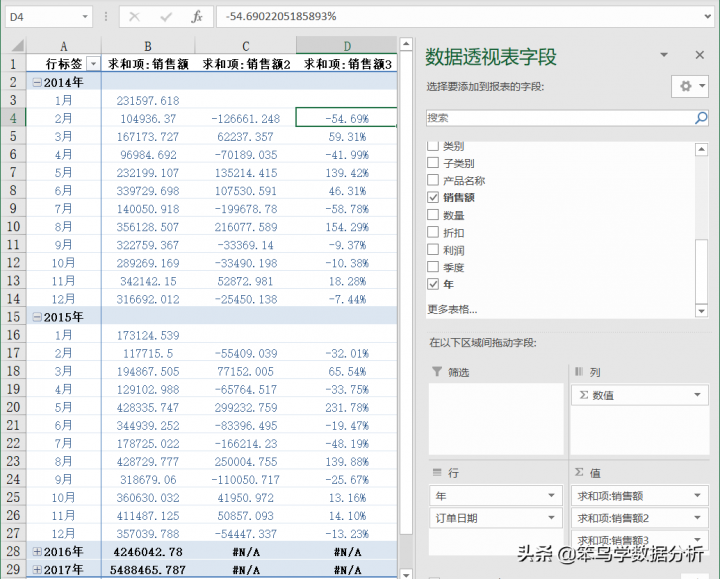Click cell with value 299232.759
The height and width of the screenshot is (579, 720).
(246, 407)
